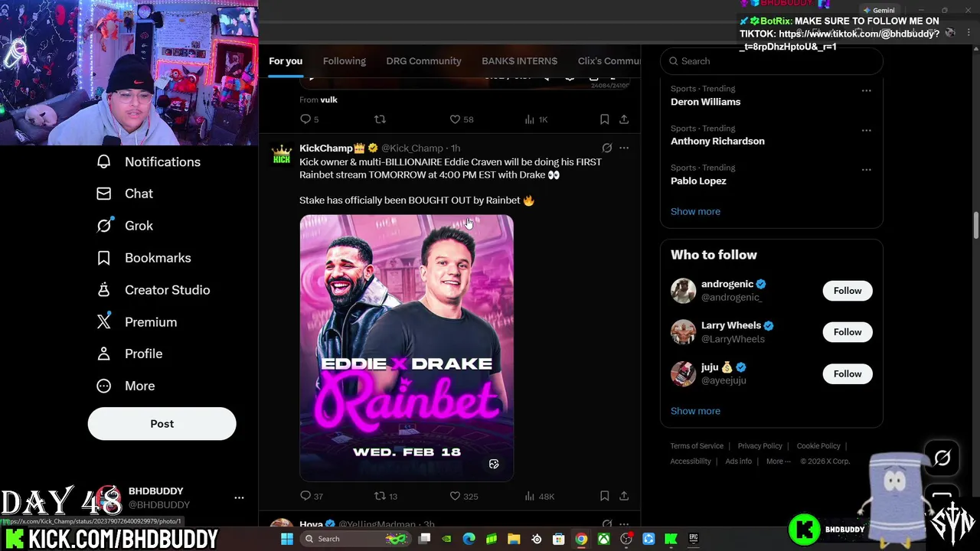Open the Terms of Service link
The width and height of the screenshot is (980, 551).
click(697, 446)
